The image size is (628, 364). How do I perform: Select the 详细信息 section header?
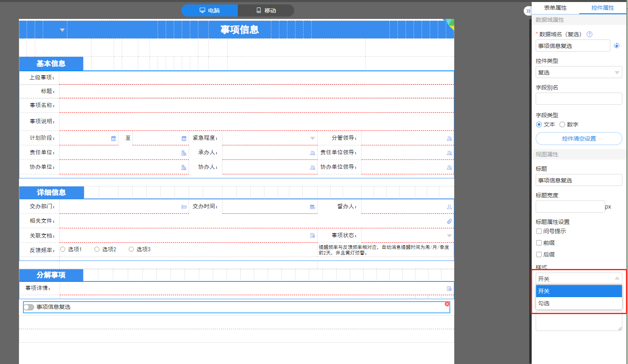click(x=52, y=192)
